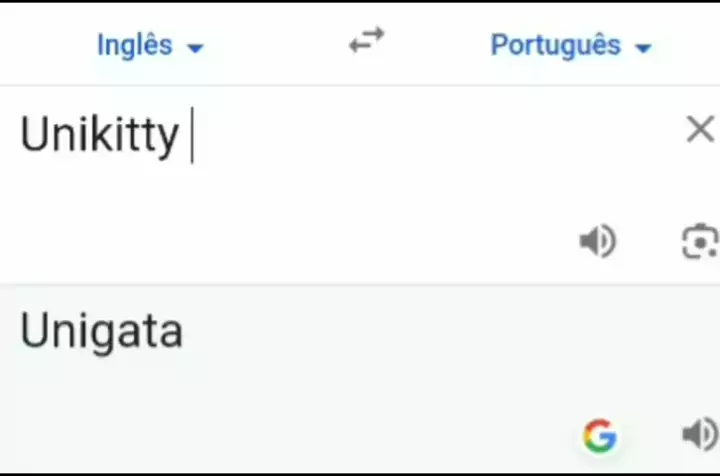Screen dimensions: 720x476
Task: Open camera translation with the lens icon
Action: coord(700,241)
